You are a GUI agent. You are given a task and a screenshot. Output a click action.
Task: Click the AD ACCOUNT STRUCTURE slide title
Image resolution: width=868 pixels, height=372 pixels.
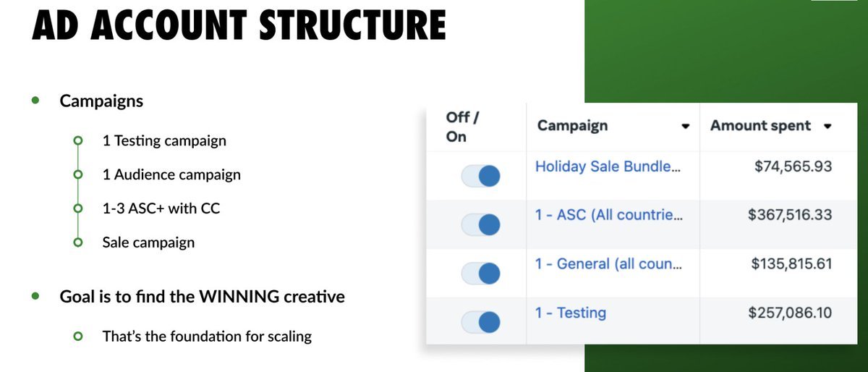click(x=239, y=25)
